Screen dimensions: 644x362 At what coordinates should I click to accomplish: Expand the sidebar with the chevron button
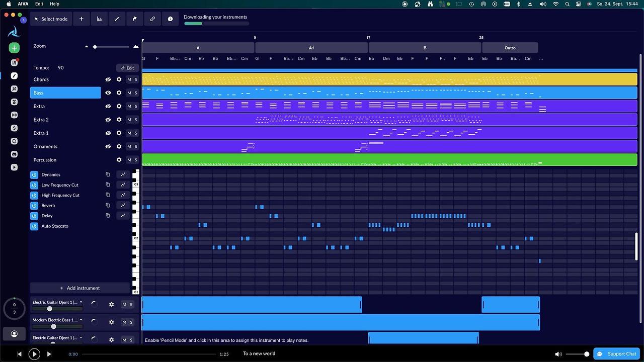coord(23,20)
